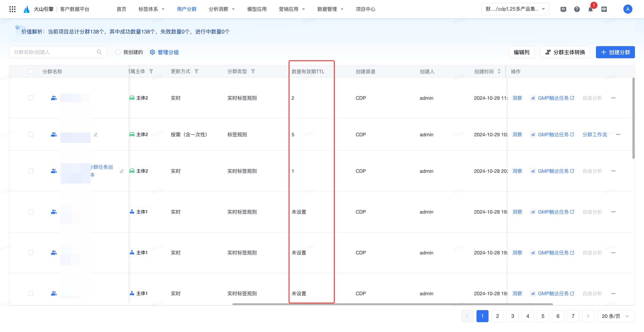Select the checkbox for TTL 5 row
The image size is (644, 332).
pos(31,134)
